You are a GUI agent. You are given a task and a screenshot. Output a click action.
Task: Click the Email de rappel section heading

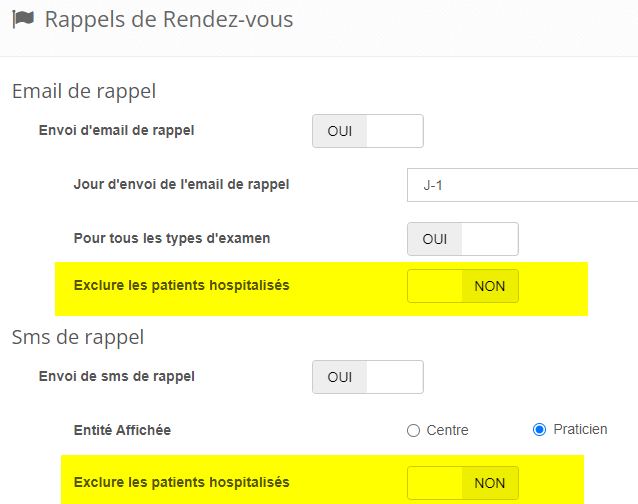pyautogui.click(x=84, y=91)
